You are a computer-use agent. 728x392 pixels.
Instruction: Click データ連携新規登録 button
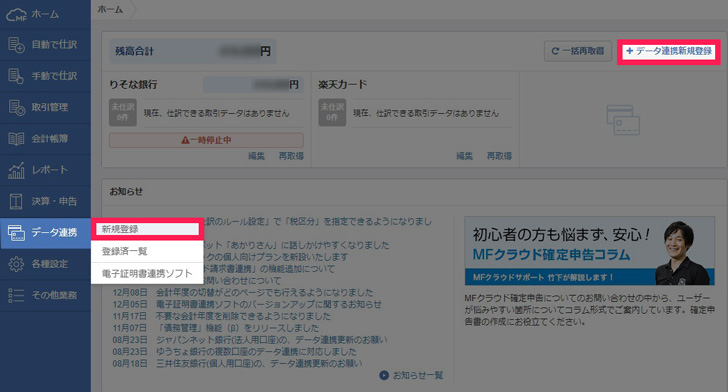pyautogui.click(x=669, y=51)
